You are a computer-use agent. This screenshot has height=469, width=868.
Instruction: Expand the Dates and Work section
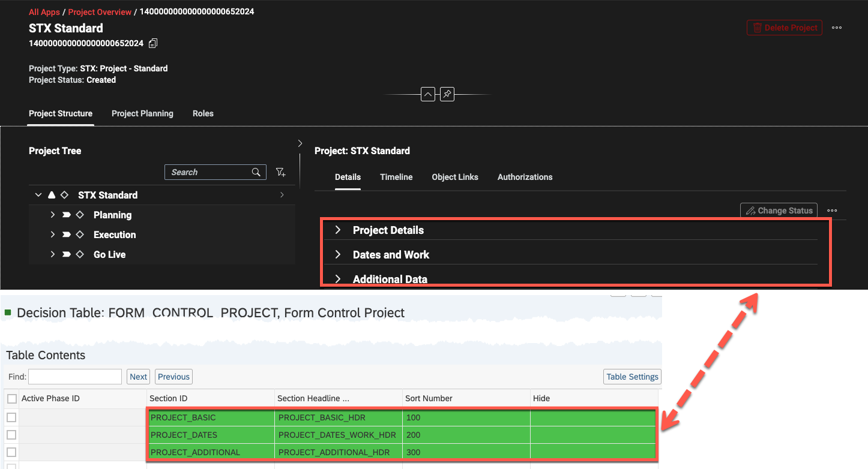point(338,255)
